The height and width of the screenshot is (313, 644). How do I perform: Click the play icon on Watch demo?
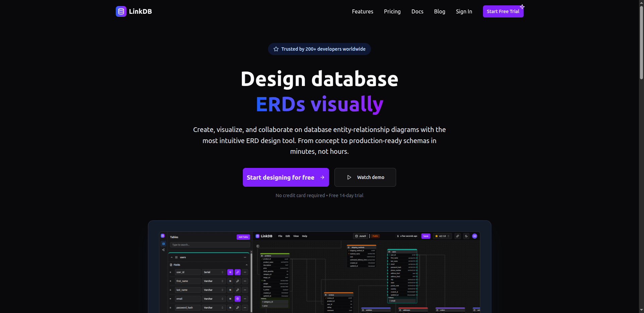point(349,177)
